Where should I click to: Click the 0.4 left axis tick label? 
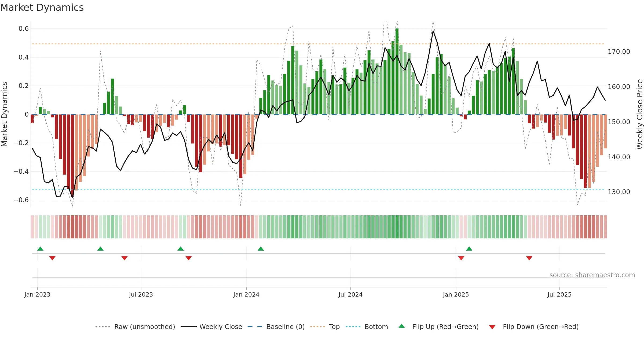24,57
